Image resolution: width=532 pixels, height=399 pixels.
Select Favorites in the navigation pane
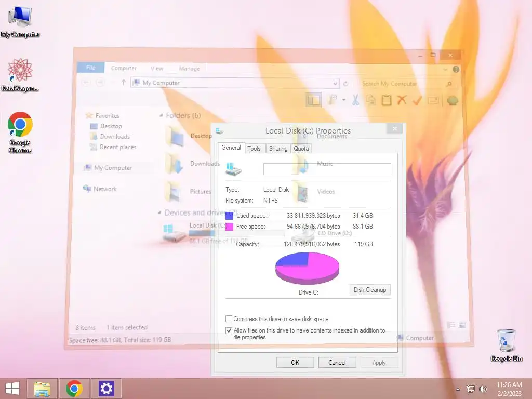102,115
